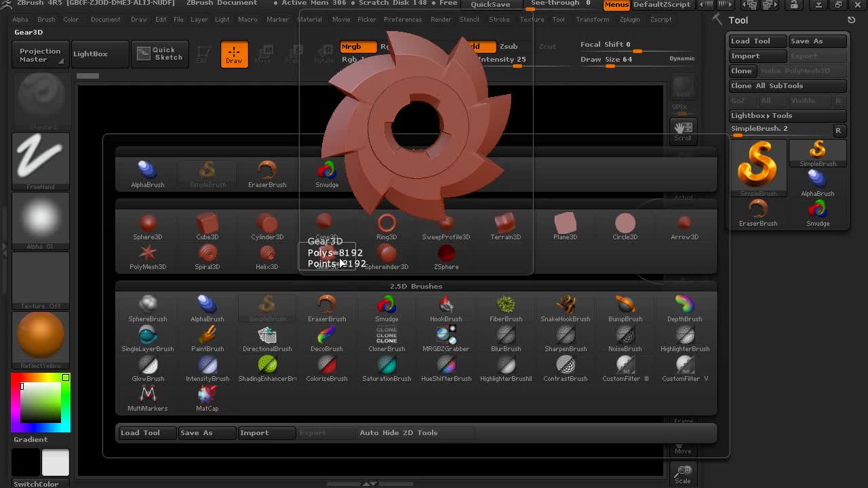Toggle Auto Hide 2D Tools
This screenshot has width=868, height=488.
pyautogui.click(x=398, y=432)
